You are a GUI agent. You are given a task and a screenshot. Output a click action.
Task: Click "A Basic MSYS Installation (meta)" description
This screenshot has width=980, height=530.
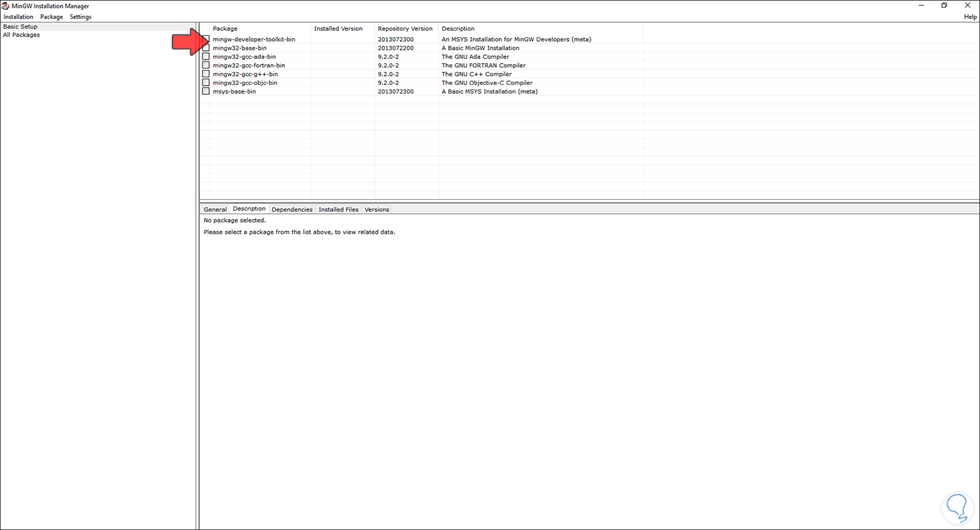point(490,91)
